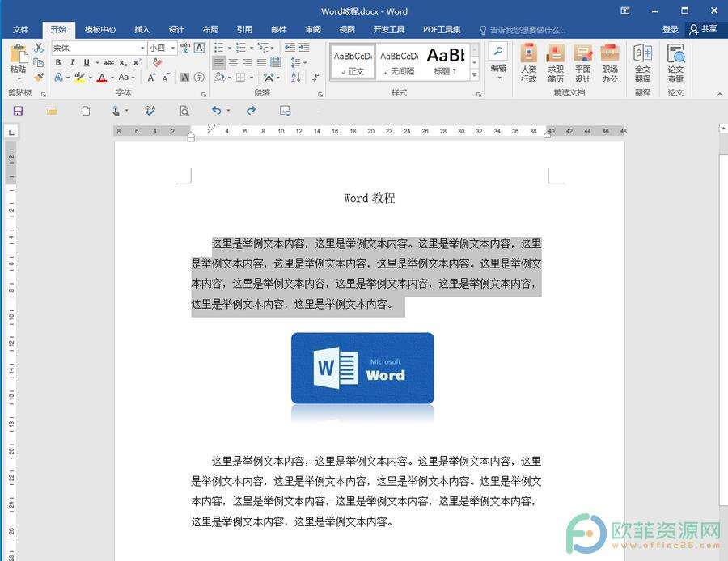Viewport: 728px width, 561px height.
Task: Click the 登录 sign-in button
Action: [671, 29]
